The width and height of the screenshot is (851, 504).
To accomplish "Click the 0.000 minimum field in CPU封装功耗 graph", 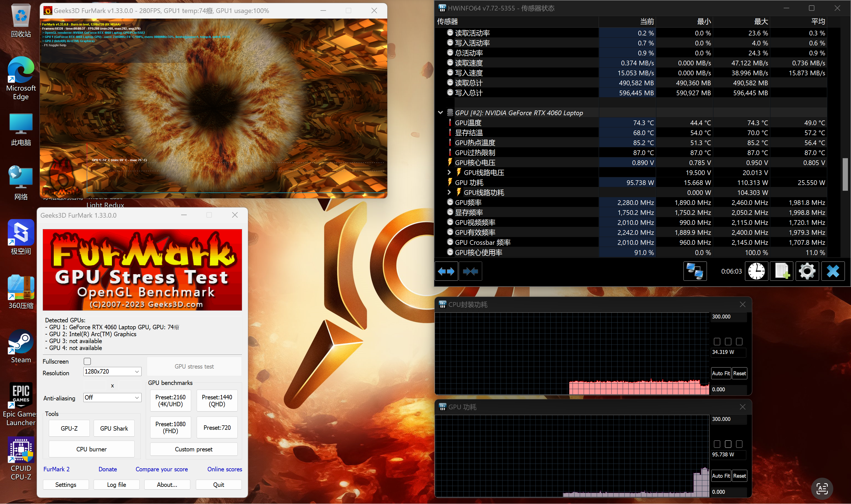I will (x=728, y=390).
